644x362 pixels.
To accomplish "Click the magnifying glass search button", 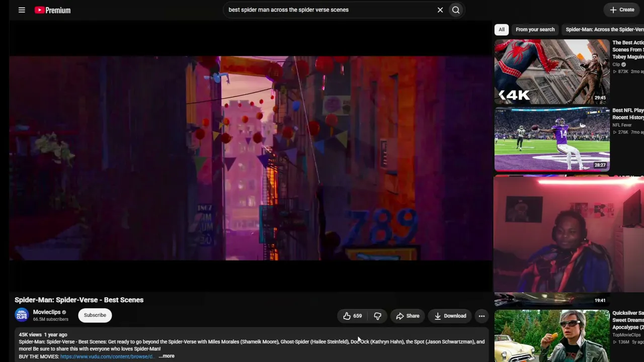I will click(456, 10).
